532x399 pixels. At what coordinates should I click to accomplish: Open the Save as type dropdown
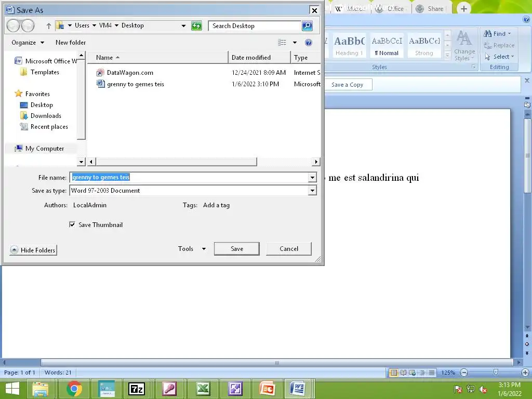pyautogui.click(x=312, y=191)
